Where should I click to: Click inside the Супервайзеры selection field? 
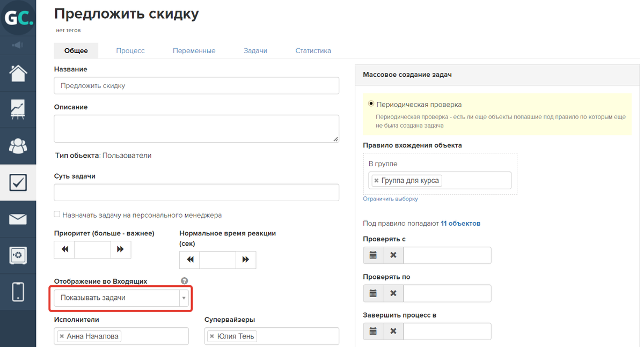(x=272, y=336)
